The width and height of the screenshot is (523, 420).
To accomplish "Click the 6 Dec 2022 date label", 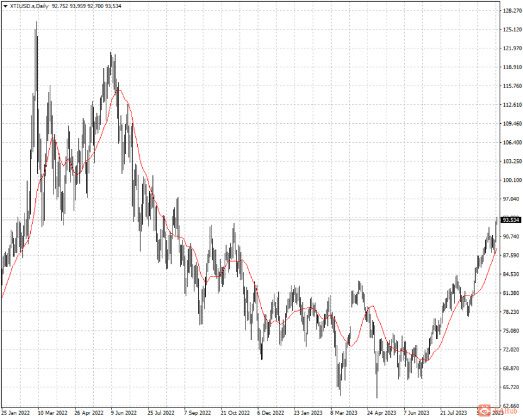I will pos(271,413).
